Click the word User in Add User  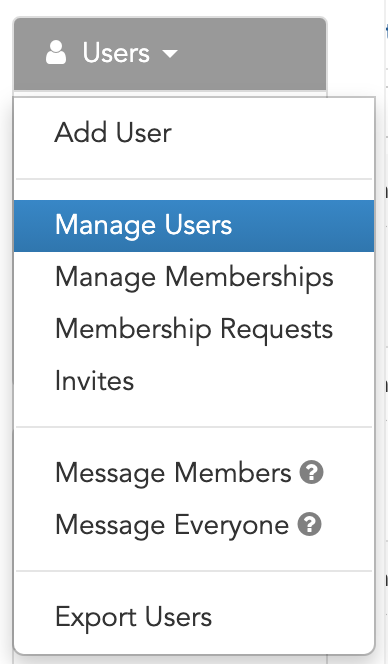coord(144,133)
